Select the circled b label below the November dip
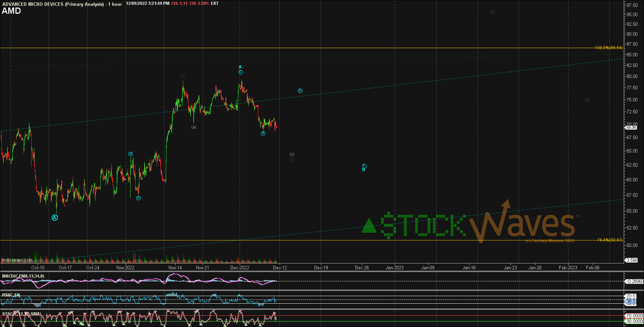Viewport: 644px width, 327px height. [x=138, y=198]
